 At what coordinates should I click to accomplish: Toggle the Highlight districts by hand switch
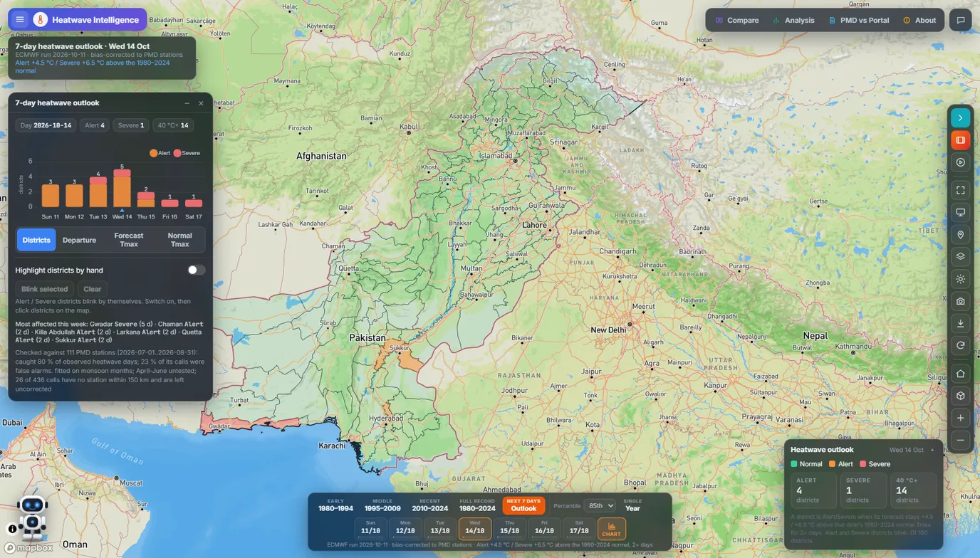tap(196, 270)
